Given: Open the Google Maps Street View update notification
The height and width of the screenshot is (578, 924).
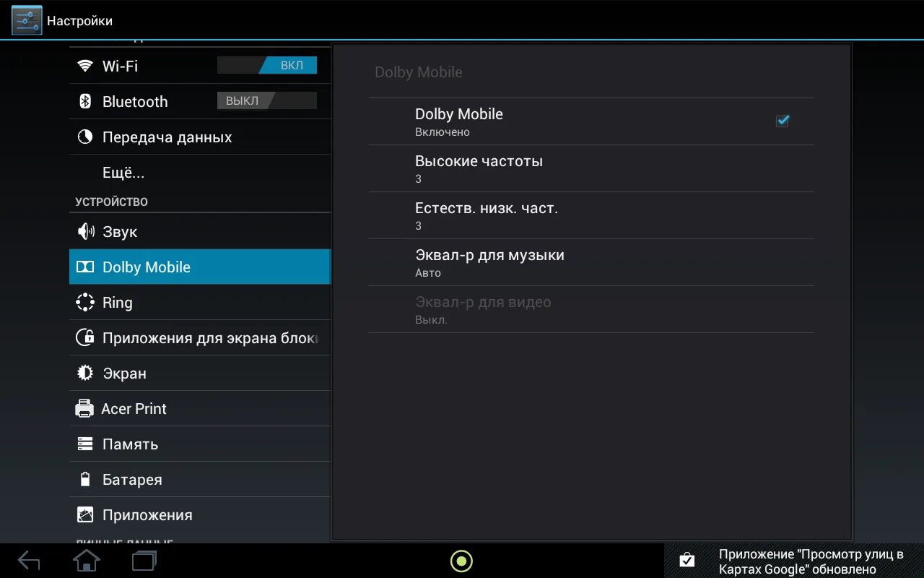Looking at the screenshot, I should pos(794,561).
